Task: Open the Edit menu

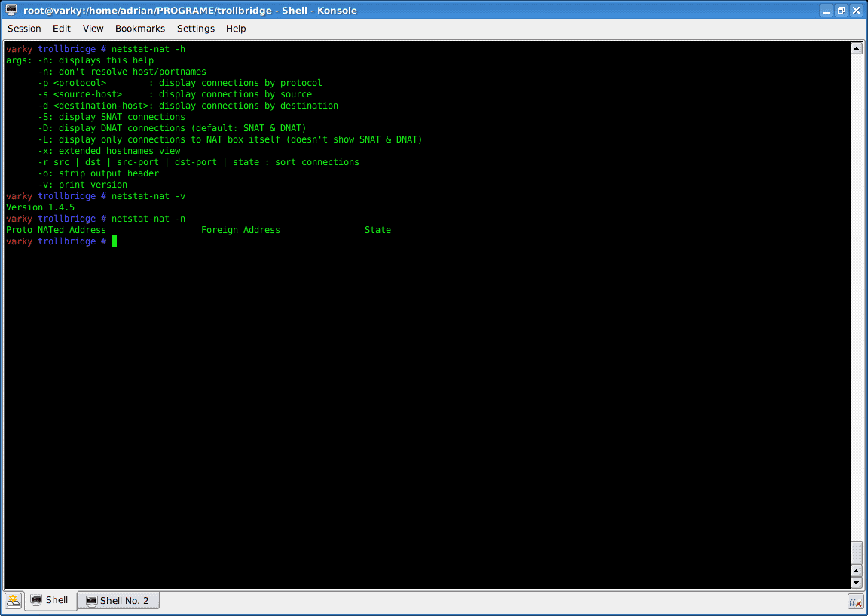Action: click(x=61, y=29)
